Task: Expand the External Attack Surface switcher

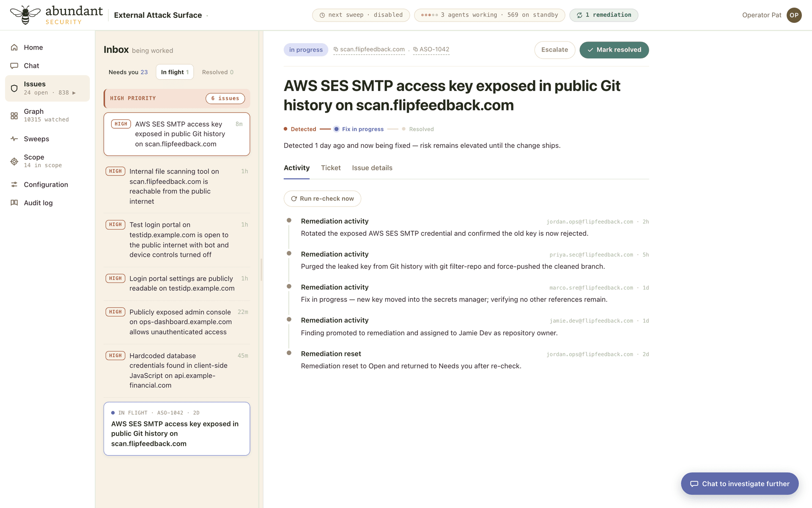Action: tap(207, 16)
